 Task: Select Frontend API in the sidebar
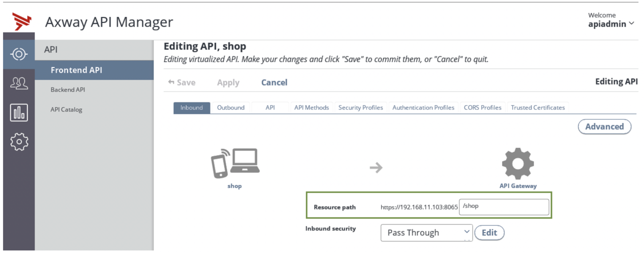[x=76, y=70]
